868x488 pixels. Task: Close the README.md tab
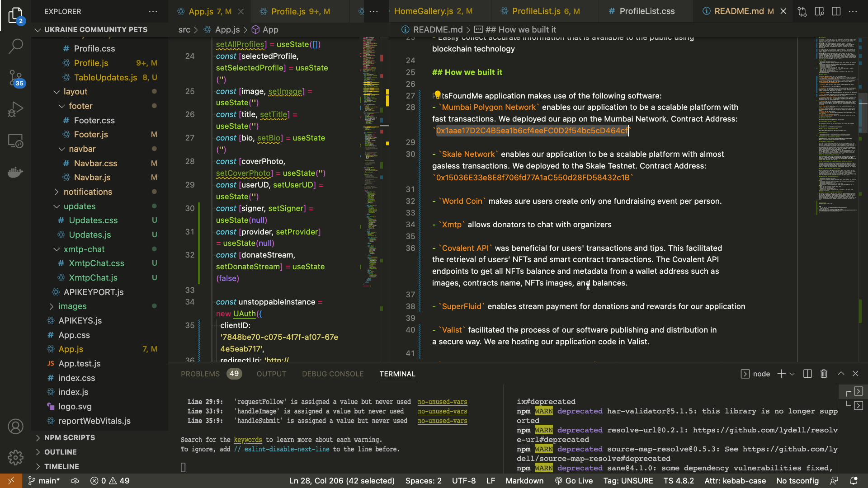tap(783, 11)
